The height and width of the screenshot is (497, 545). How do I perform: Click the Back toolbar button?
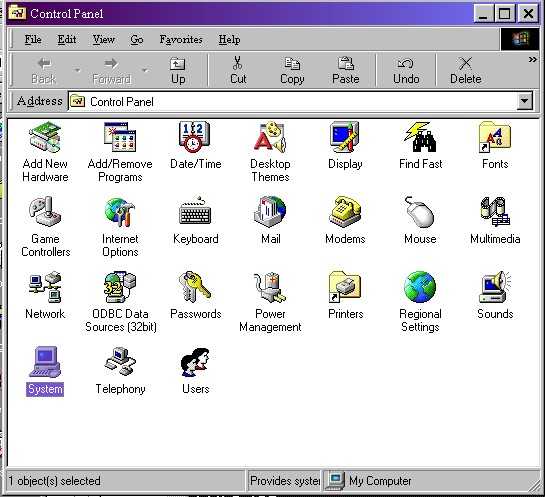click(x=43, y=71)
